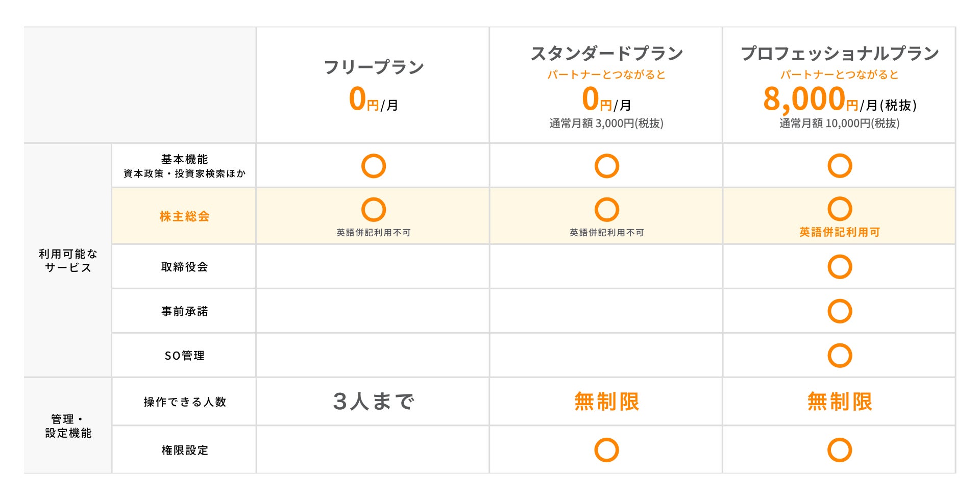980x500 pixels.
Task: Select the プロフェッショナルプラン heading
Action: 840,53
